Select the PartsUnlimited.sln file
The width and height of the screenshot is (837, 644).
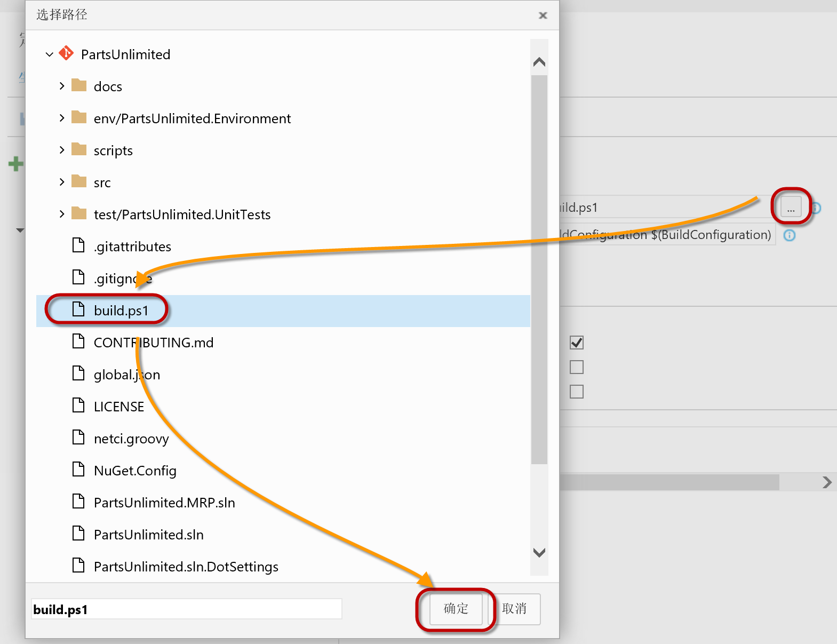(x=149, y=535)
